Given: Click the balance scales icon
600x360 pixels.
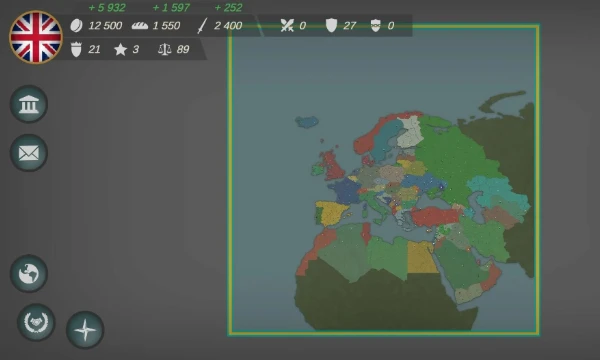Looking at the screenshot, I should 165,49.
